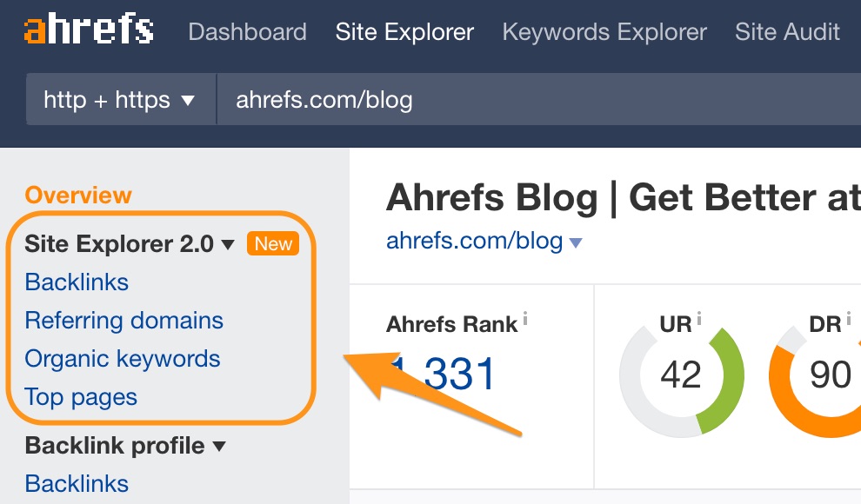
Task: View the Organic keywords report
Action: click(123, 359)
